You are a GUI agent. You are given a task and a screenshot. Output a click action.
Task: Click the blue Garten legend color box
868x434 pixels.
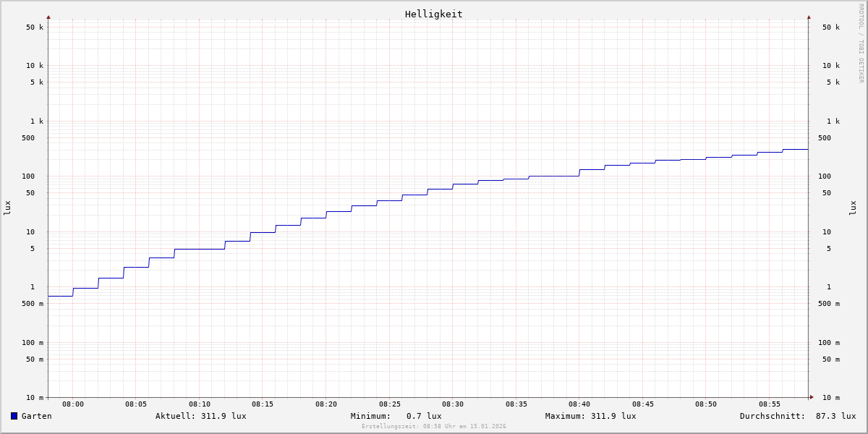(x=14, y=416)
